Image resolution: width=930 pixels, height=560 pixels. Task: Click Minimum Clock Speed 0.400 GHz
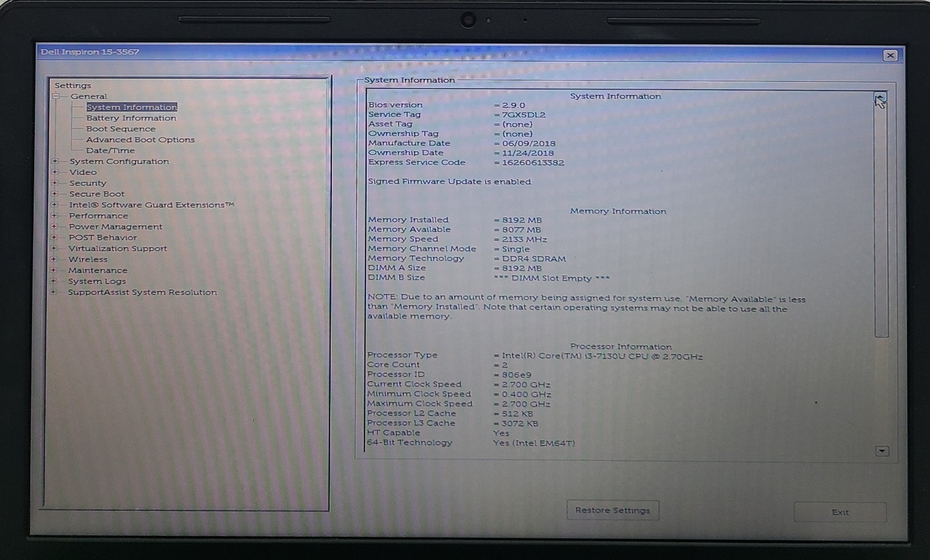point(526,394)
